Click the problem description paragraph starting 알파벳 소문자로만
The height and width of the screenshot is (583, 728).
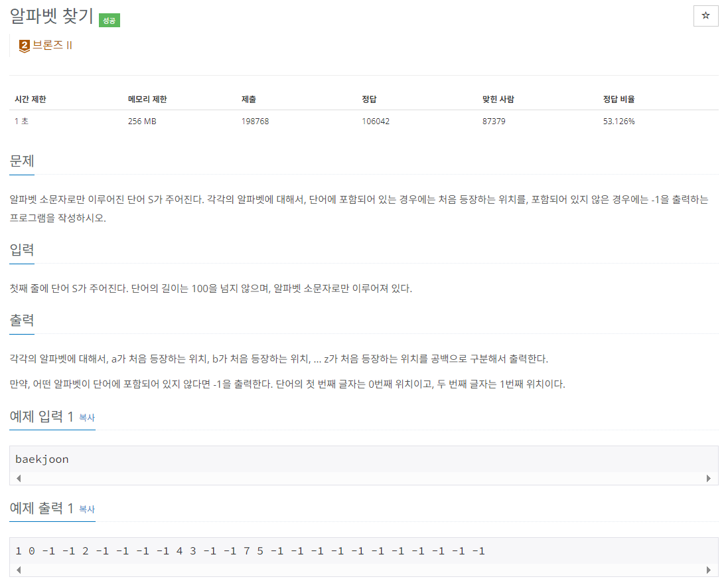pyautogui.click(x=359, y=208)
